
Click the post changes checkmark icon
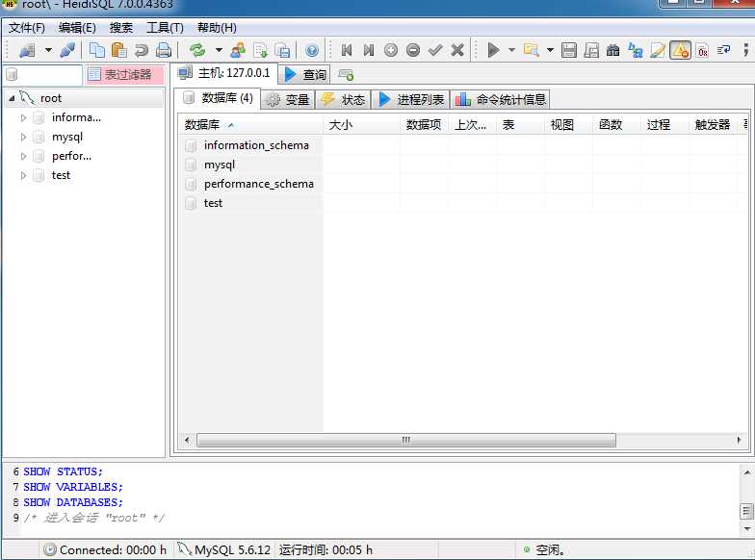(435, 50)
